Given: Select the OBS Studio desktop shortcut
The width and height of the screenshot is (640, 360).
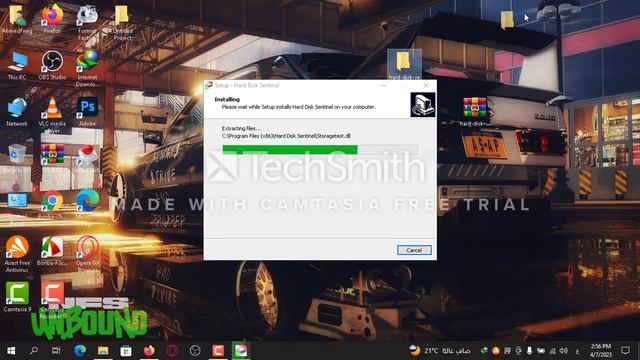Looking at the screenshot, I should (52, 65).
